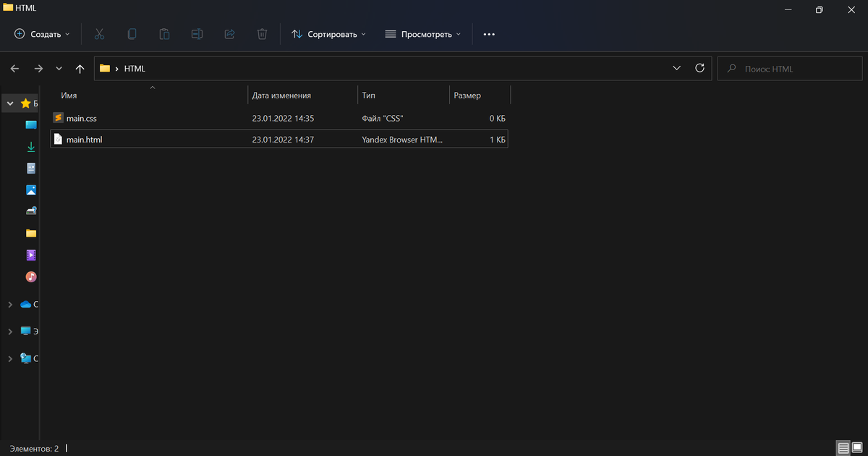Expand the This PC tree node
The height and width of the screenshot is (456, 868).
(10, 331)
